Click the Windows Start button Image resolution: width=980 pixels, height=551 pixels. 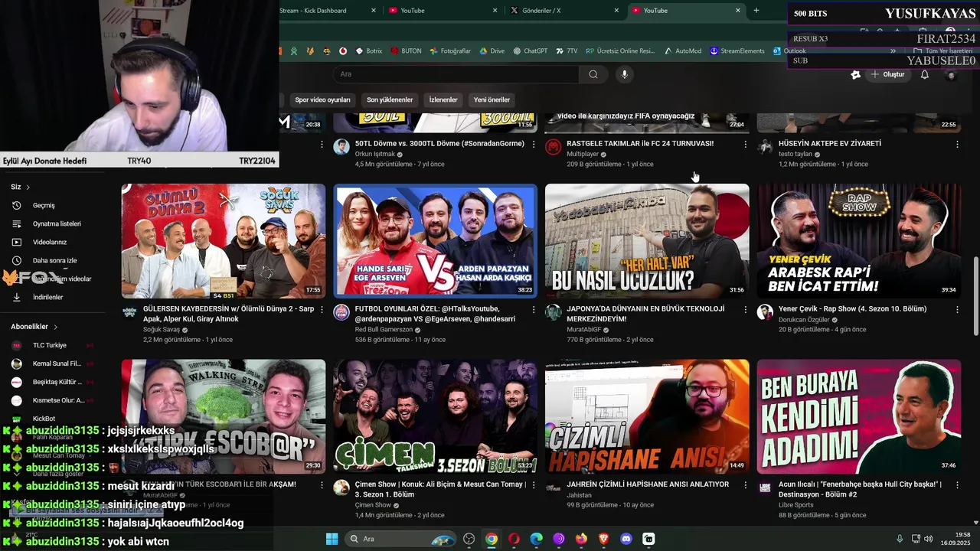coord(332,539)
